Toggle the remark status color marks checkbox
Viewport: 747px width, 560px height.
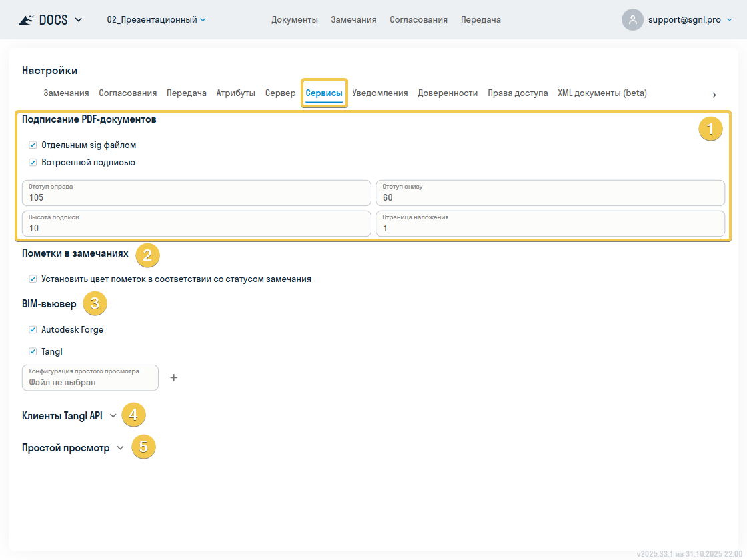[x=33, y=279]
